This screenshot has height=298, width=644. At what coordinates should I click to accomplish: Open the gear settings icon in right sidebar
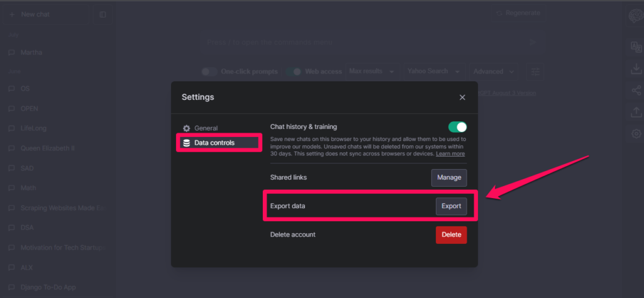[636, 133]
